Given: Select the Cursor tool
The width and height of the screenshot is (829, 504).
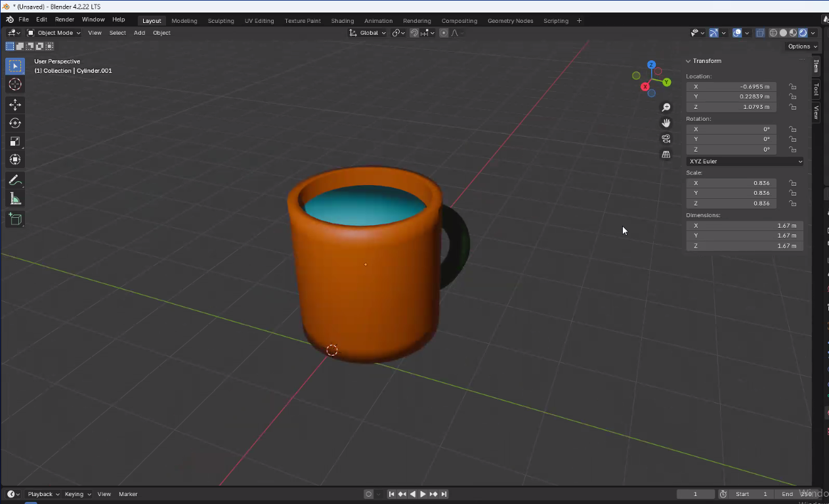Looking at the screenshot, I should click(15, 84).
